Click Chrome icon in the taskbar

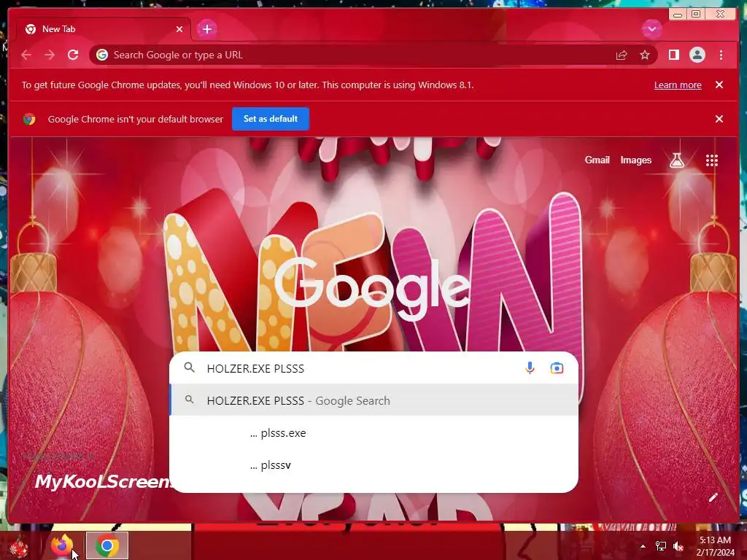coord(107,545)
